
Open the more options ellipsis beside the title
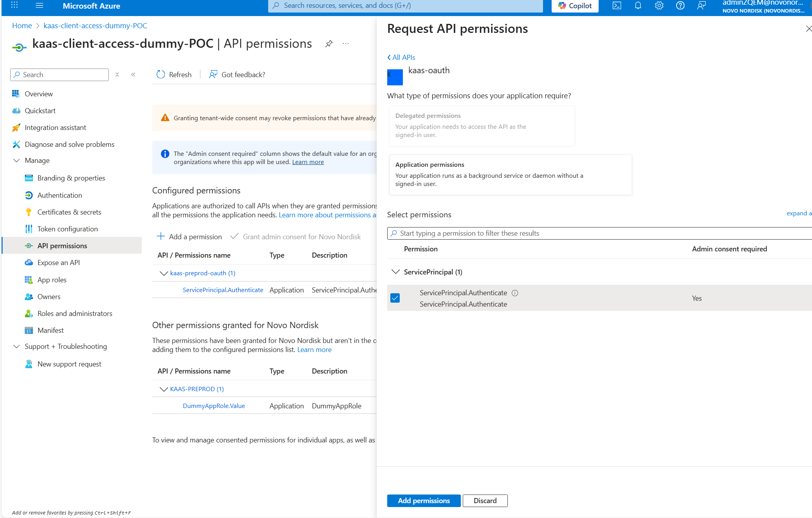tap(346, 43)
